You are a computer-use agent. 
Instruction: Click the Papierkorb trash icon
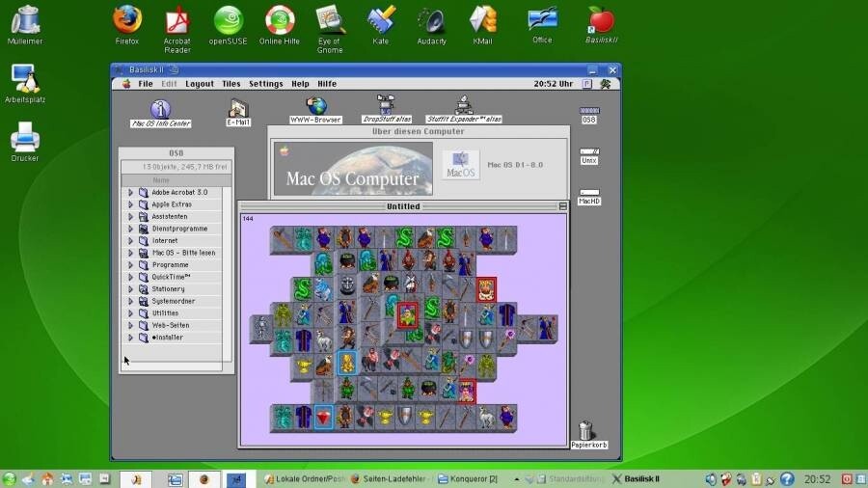(x=586, y=430)
